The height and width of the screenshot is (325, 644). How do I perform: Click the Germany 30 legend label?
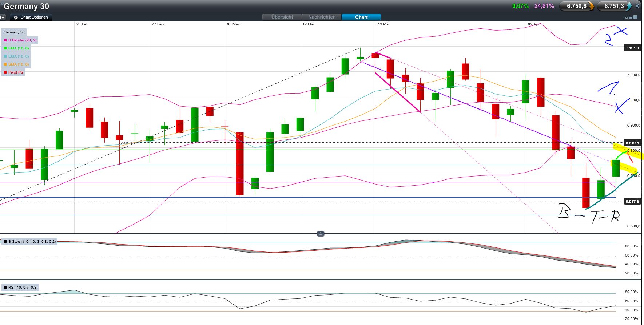pos(14,32)
